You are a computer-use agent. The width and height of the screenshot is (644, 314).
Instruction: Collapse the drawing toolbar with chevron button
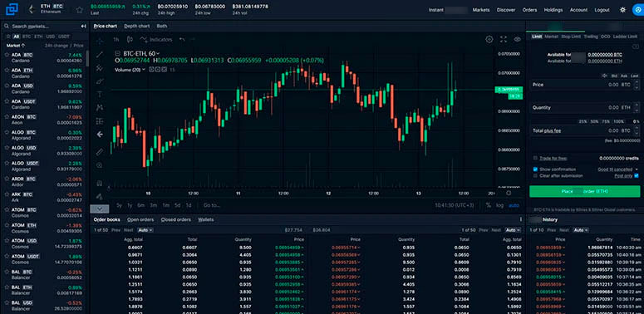(x=100, y=209)
